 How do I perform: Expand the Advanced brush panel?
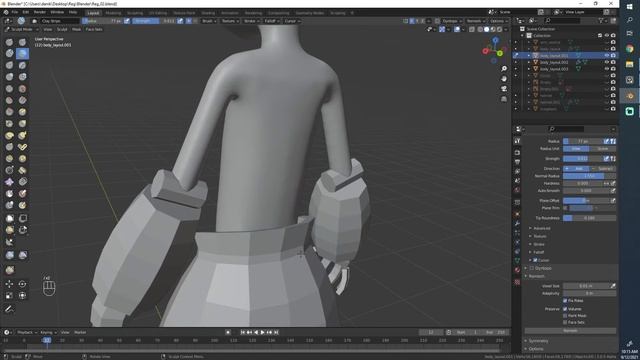pyautogui.click(x=542, y=228)
